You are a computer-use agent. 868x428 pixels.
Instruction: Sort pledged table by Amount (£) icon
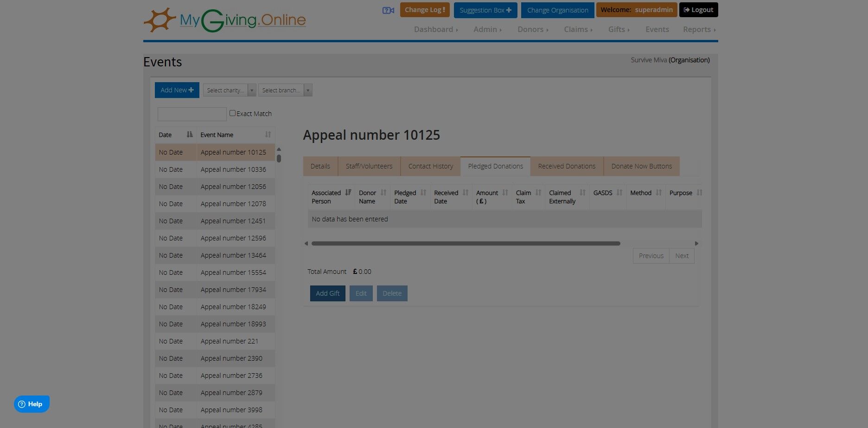pyautogui.click(x=505, y=193)
